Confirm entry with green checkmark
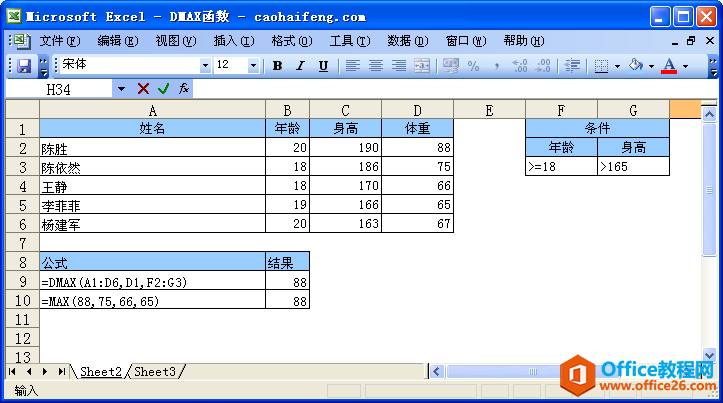Screen dimensions: 723x403 [x=163, y=89]
